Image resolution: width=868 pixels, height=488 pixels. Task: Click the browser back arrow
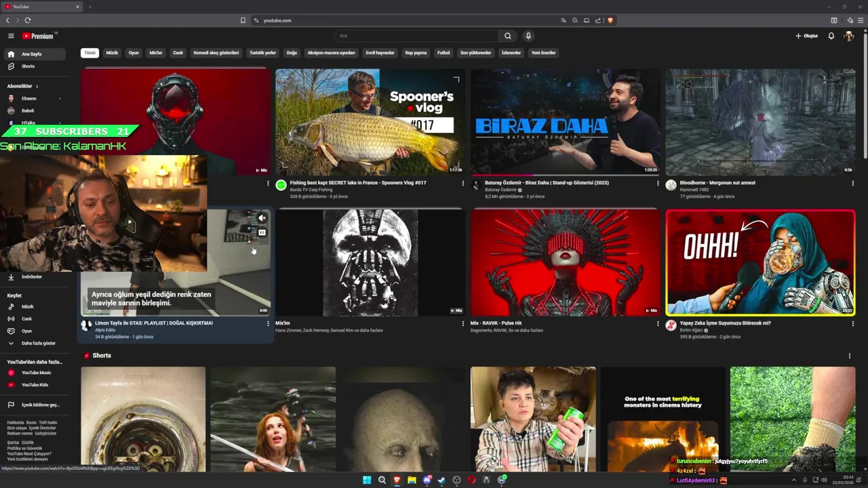click(7, 20)
